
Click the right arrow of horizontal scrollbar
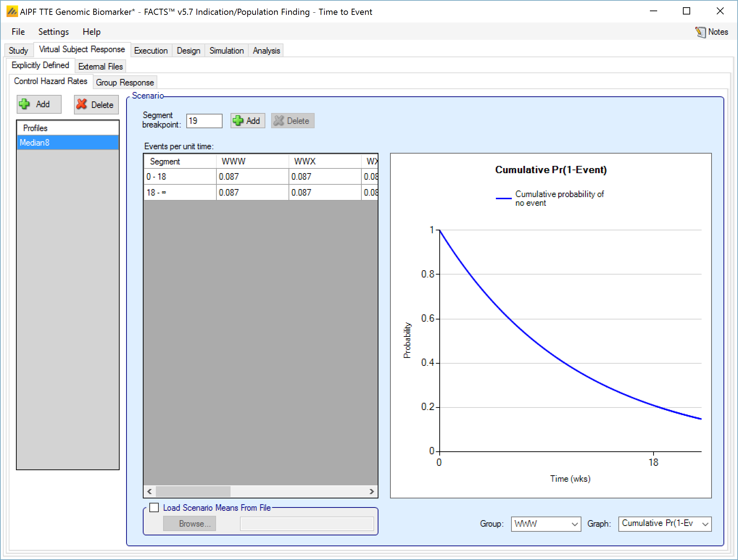372,491
